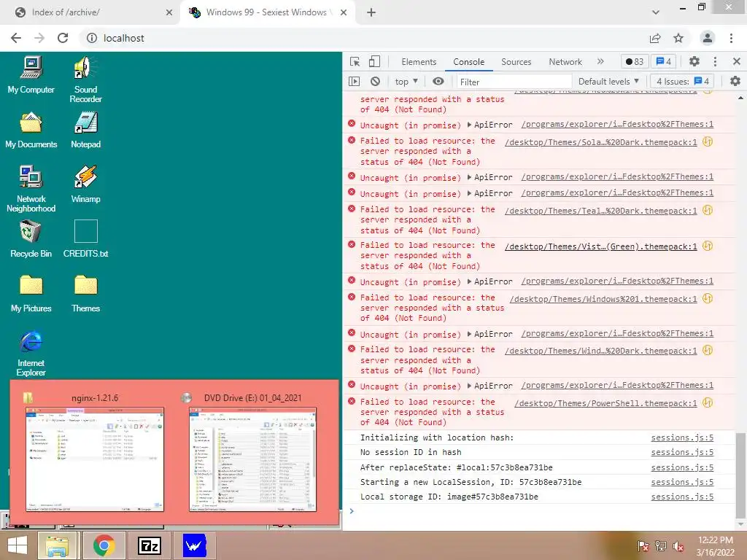
Task: Expand the ApiError above the PowerShell themepack error
Action: coord(469,386)
